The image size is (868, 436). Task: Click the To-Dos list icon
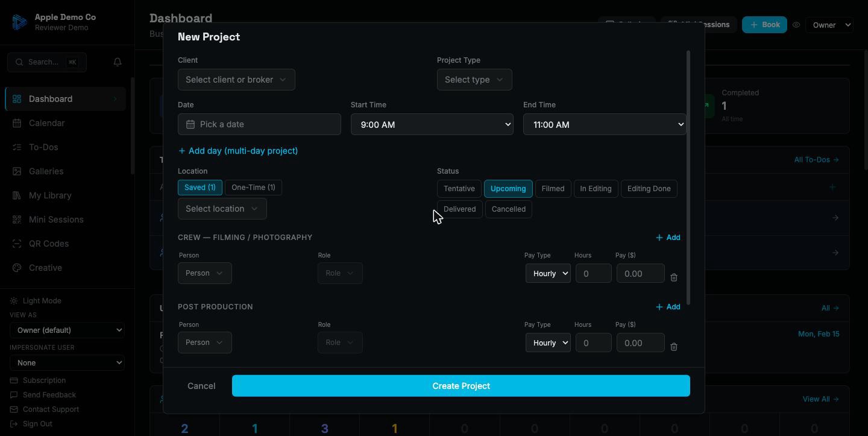[17, 147]
